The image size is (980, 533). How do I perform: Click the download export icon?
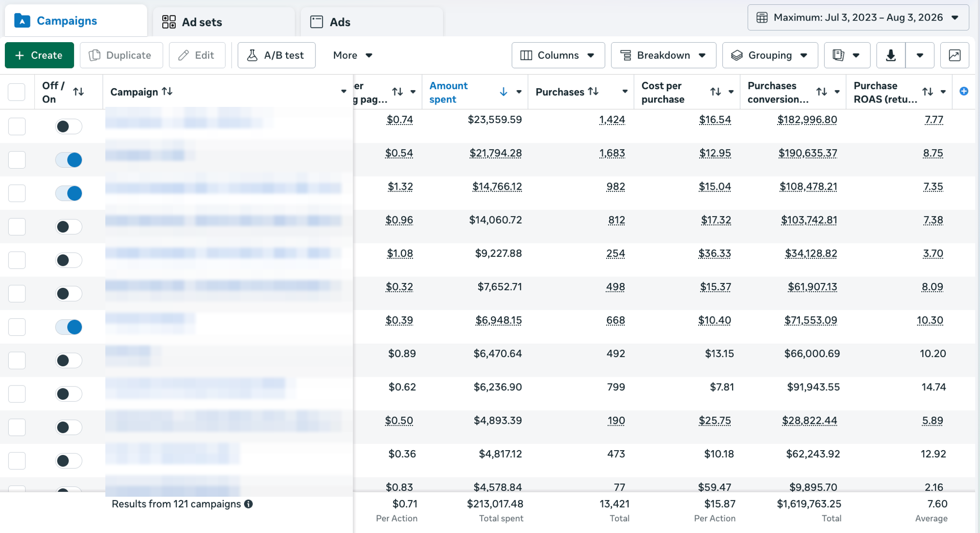pos(891,55)
